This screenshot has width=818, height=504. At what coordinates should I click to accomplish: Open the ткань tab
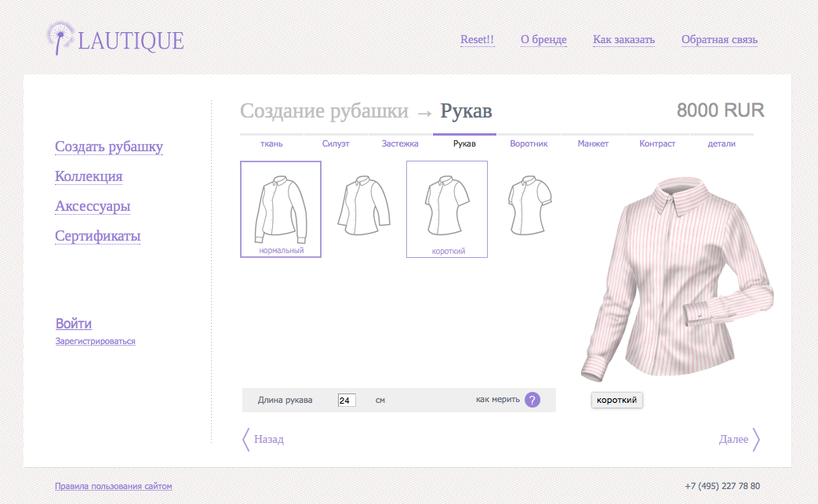(271, 143)
